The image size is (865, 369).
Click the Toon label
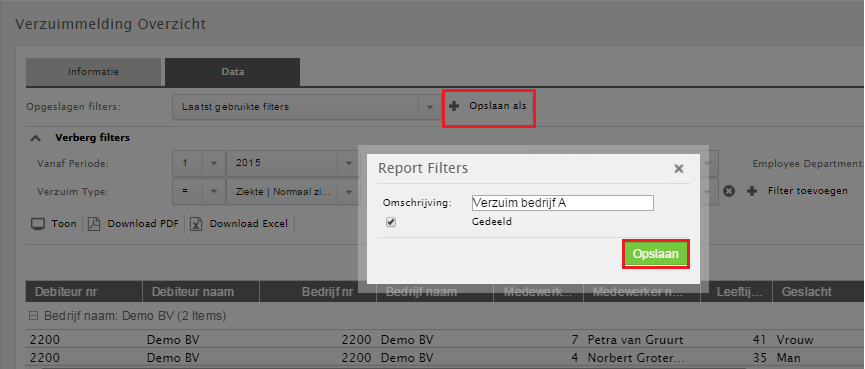coord(64,224)
